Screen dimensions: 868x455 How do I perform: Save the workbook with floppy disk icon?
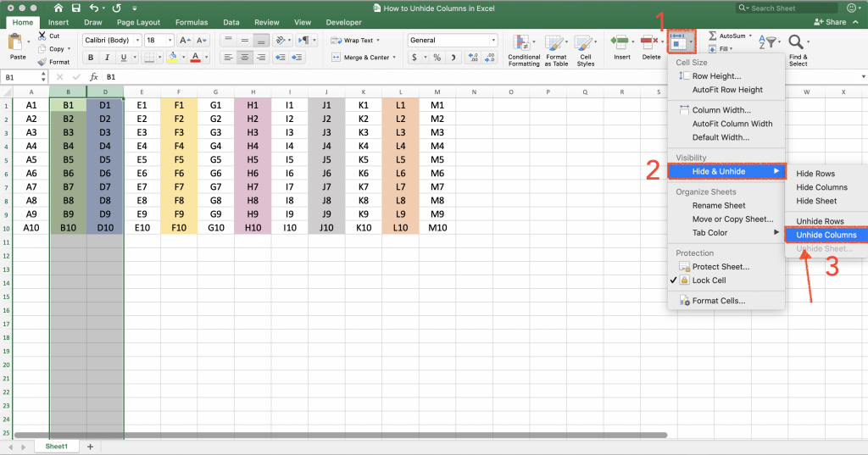(x=76, y=8)
